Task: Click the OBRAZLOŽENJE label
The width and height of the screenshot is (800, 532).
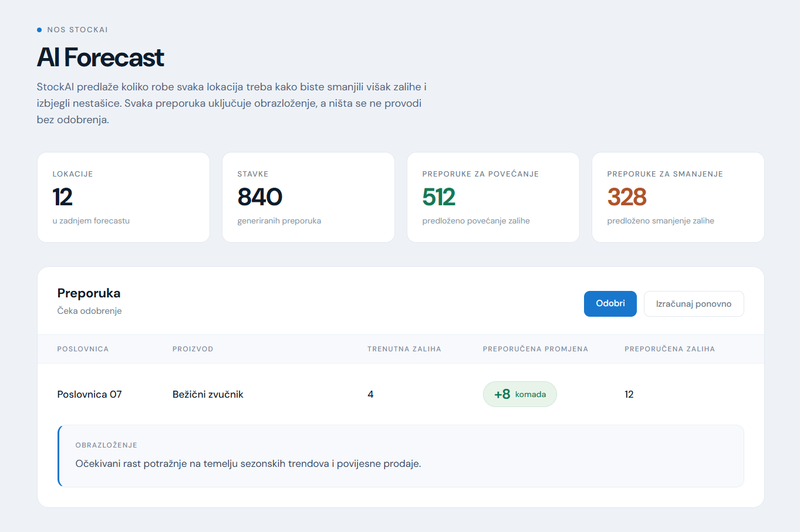Action: 106,445
